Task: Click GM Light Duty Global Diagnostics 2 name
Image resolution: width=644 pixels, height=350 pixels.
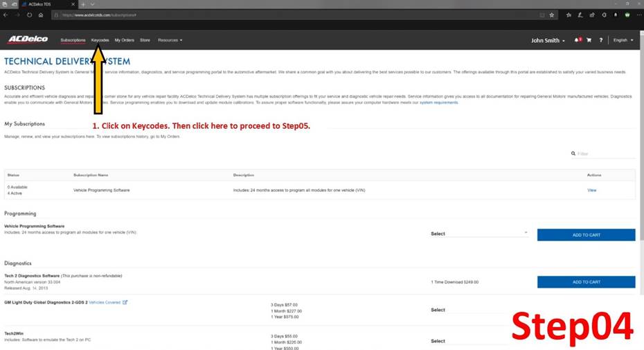Action: click(46, 302)
